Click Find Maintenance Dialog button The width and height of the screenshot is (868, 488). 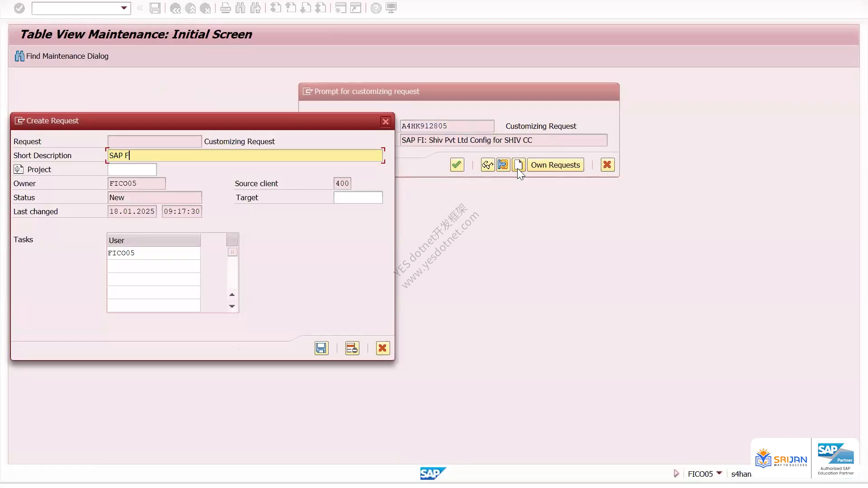tap(61, 56)
